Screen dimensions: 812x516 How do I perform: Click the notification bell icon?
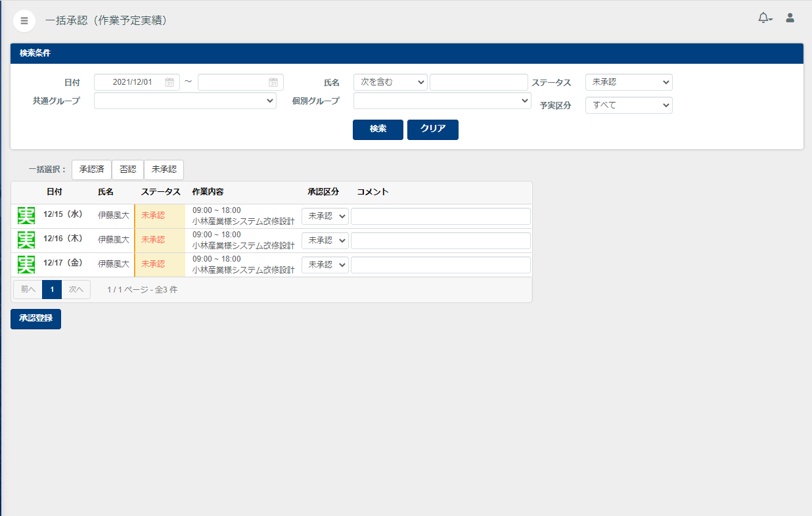tap(763, 18)
